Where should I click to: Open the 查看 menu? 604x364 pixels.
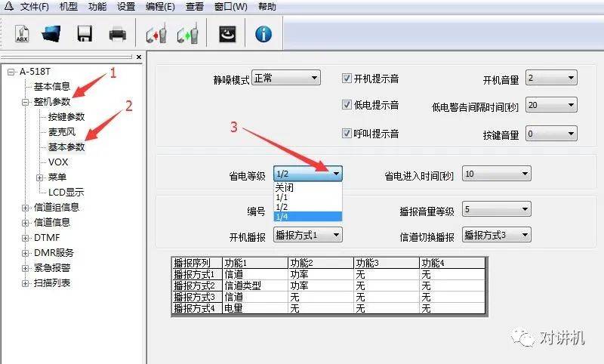[x=195, y=7]
